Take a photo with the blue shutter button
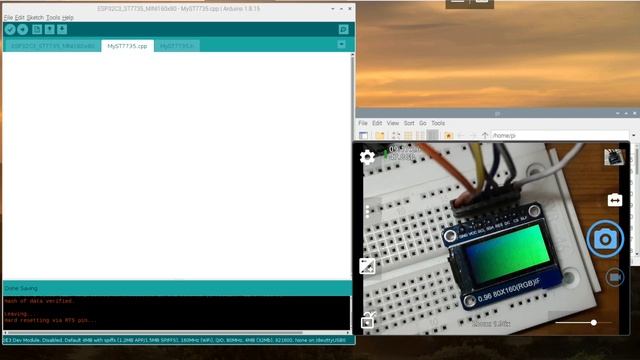This screenshot has height=360, width=640. pyautogui.click(x=605, y=239)
